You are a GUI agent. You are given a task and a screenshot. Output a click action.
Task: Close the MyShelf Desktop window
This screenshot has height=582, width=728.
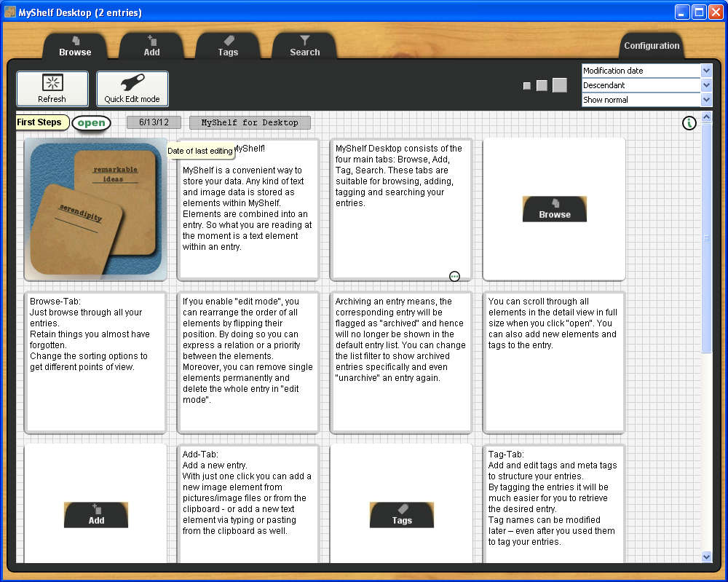(716, 12)
